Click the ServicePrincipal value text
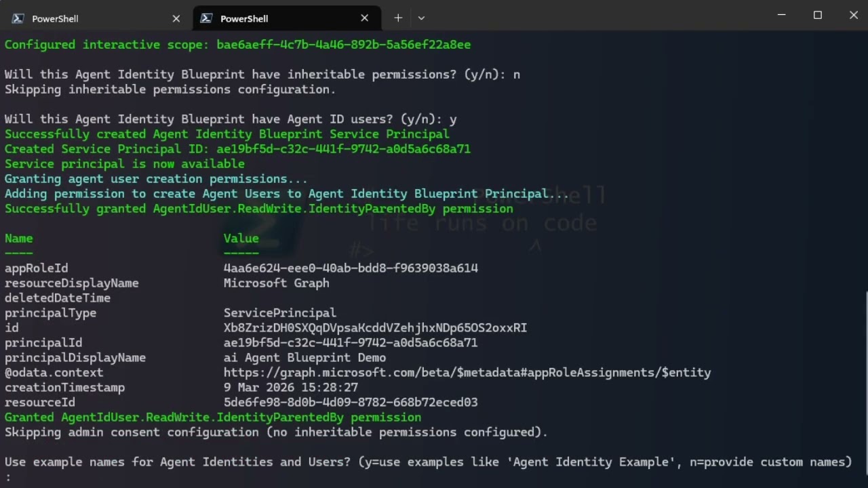 click(280, 313)
